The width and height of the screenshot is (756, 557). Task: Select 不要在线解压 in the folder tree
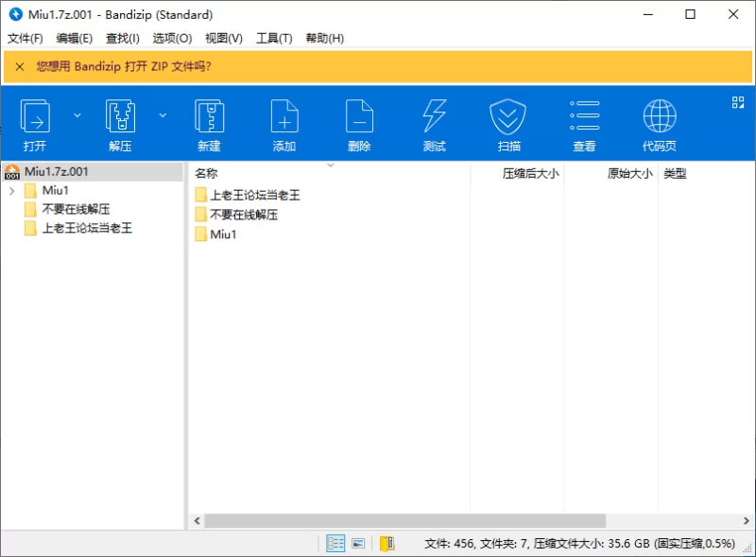(77, 209)
